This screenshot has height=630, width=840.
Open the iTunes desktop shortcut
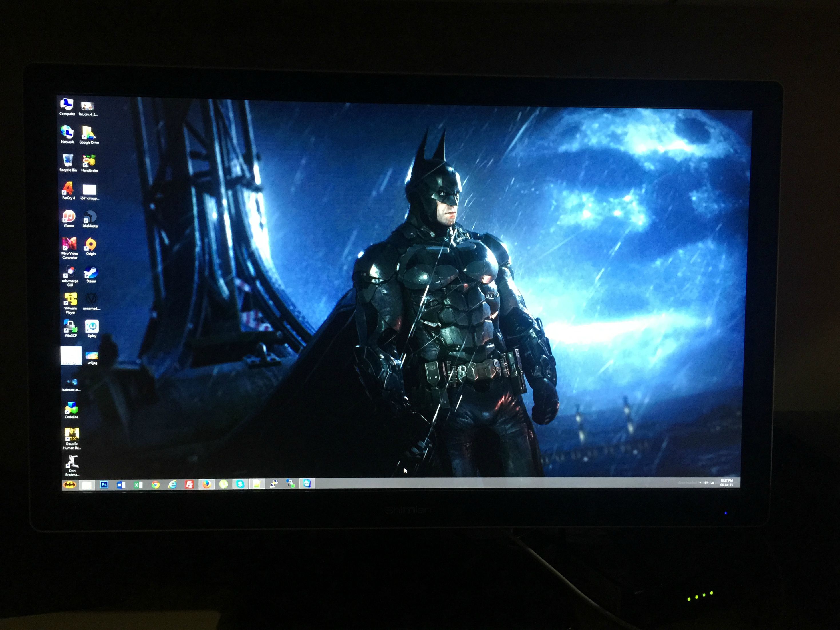[x=69, y=218]
